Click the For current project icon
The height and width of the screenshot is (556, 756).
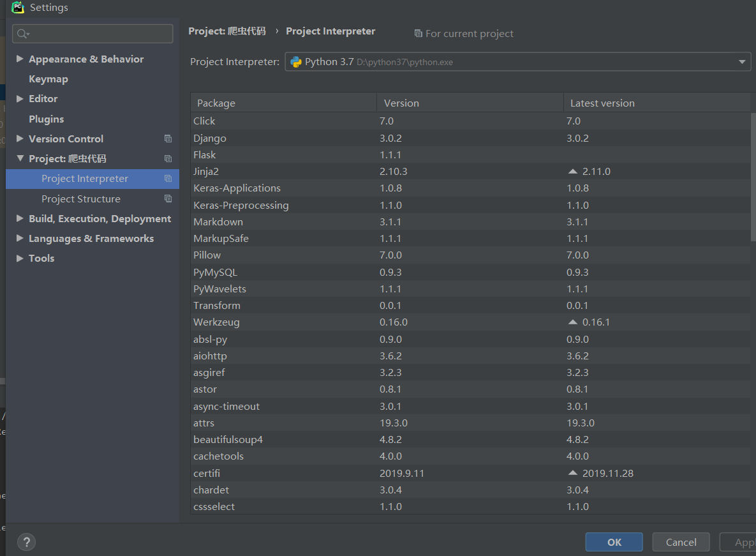[418, 33]
